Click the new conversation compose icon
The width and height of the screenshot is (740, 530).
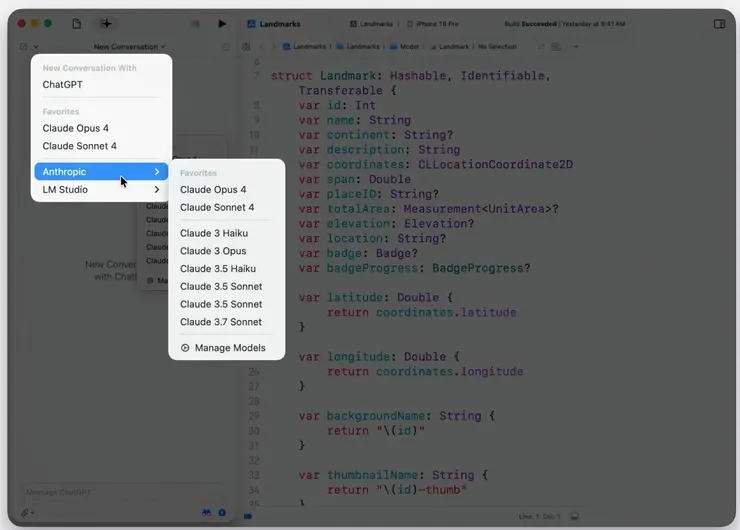coord(24,46)
